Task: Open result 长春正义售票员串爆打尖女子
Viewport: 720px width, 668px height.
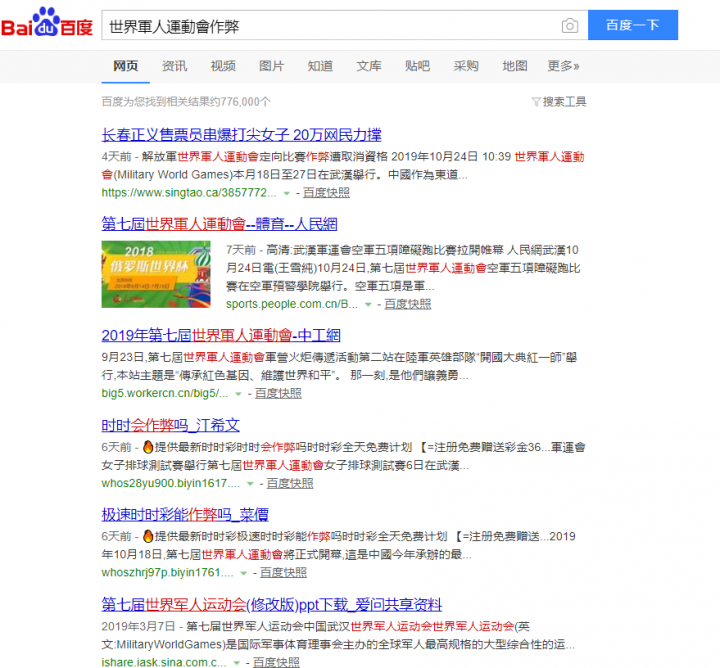Action: pyautogui.click(x=241, y=135)
